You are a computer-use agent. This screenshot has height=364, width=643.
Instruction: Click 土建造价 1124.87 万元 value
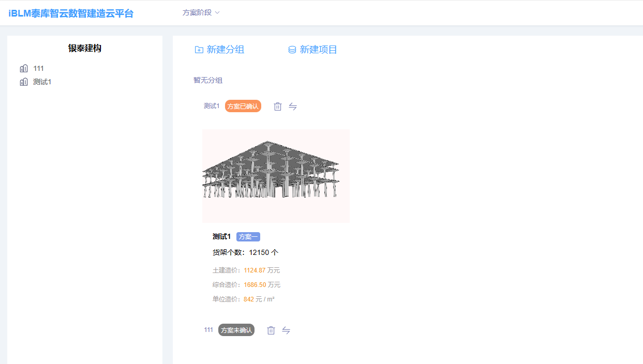point(262,270)
